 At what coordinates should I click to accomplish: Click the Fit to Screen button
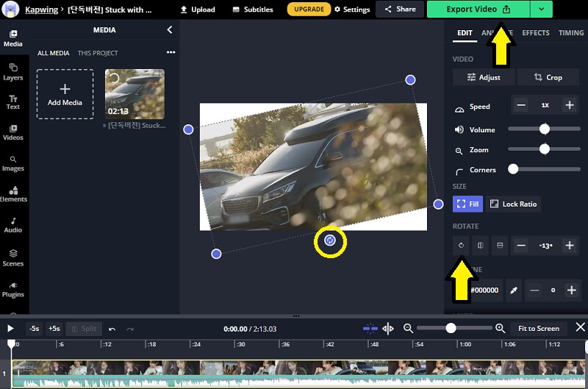point(538,329)
